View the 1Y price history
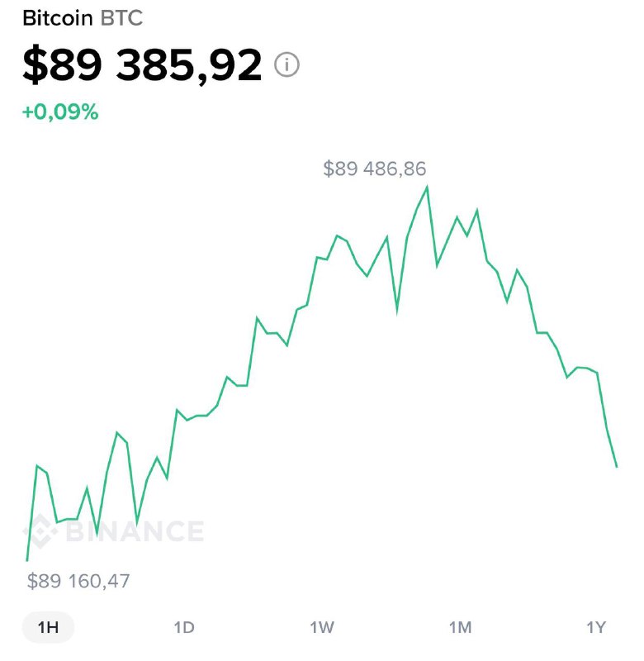Viewport: 644px width, 661px height. (596, 627)
